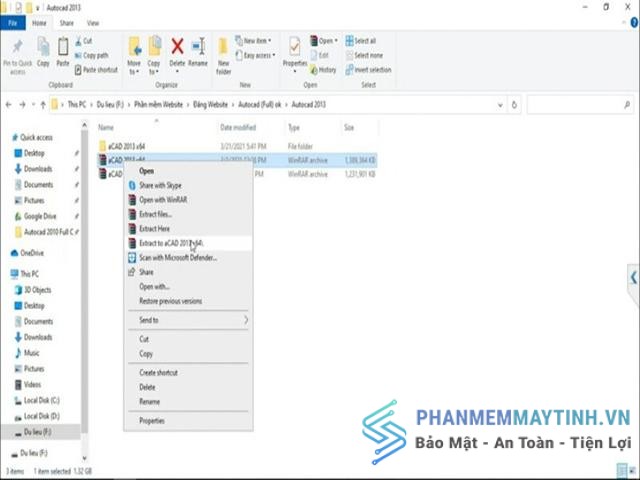Open the ribbon Open dropdown

click(324, 41)
